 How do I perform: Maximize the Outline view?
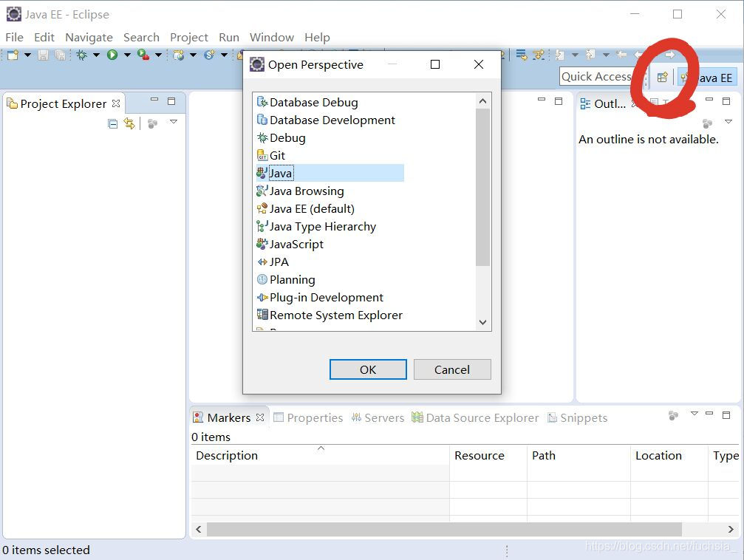click(726, 101)
